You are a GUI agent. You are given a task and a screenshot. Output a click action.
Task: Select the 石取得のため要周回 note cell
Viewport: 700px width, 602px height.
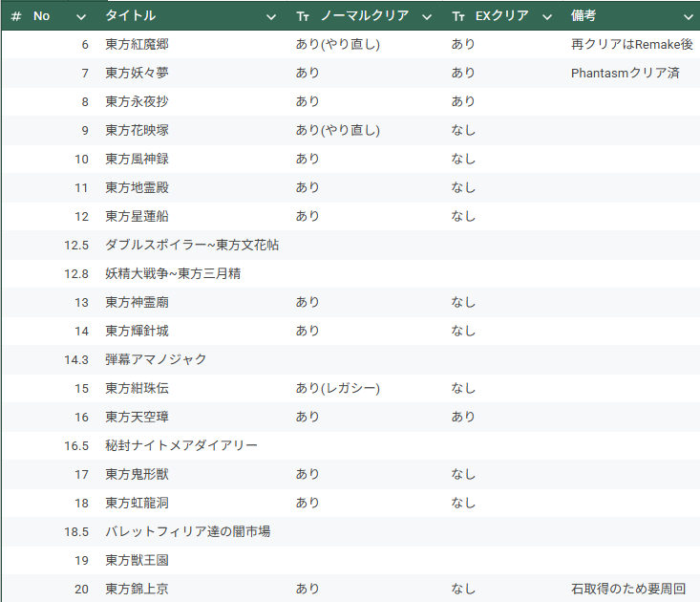click(628, 589)
